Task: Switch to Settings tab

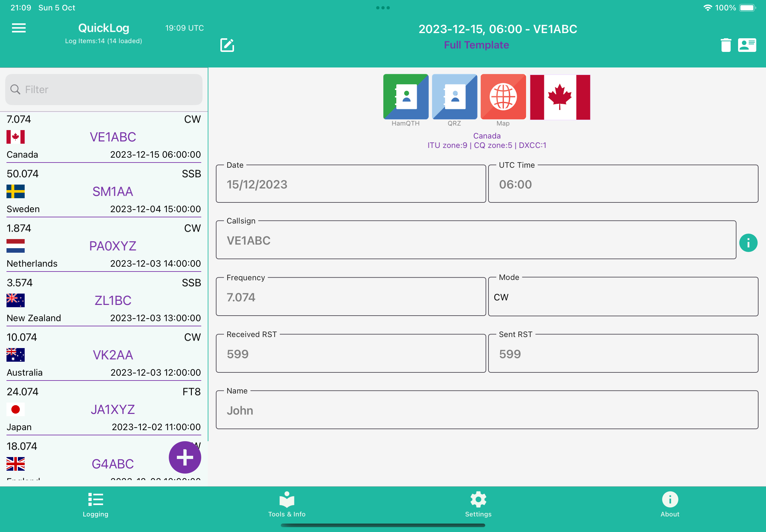Action: pos(478,504)
